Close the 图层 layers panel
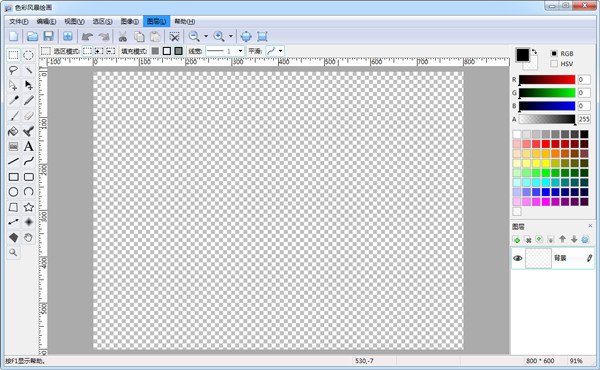Viewport: 600px width, 370px height. point(590,226)
